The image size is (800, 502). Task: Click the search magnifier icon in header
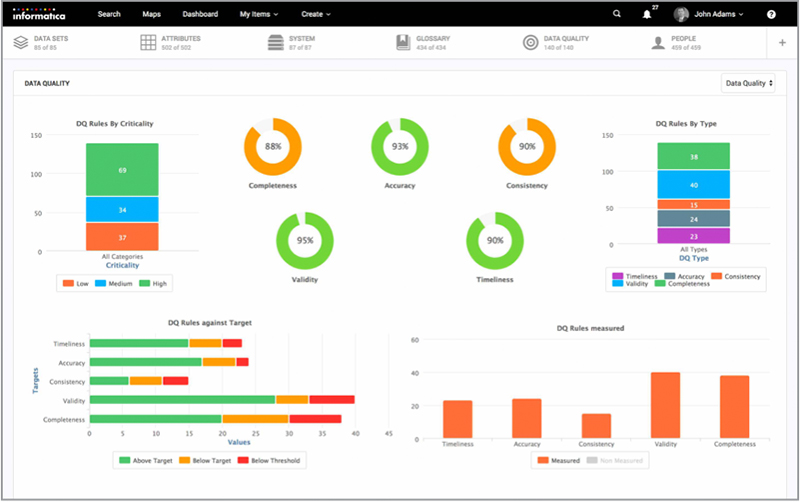(x=616, y=14)
